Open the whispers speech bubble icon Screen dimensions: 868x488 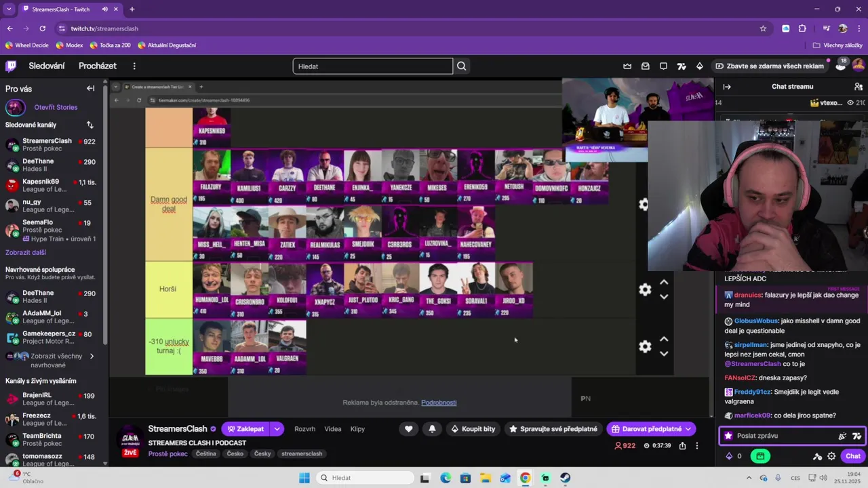[663, 66]
